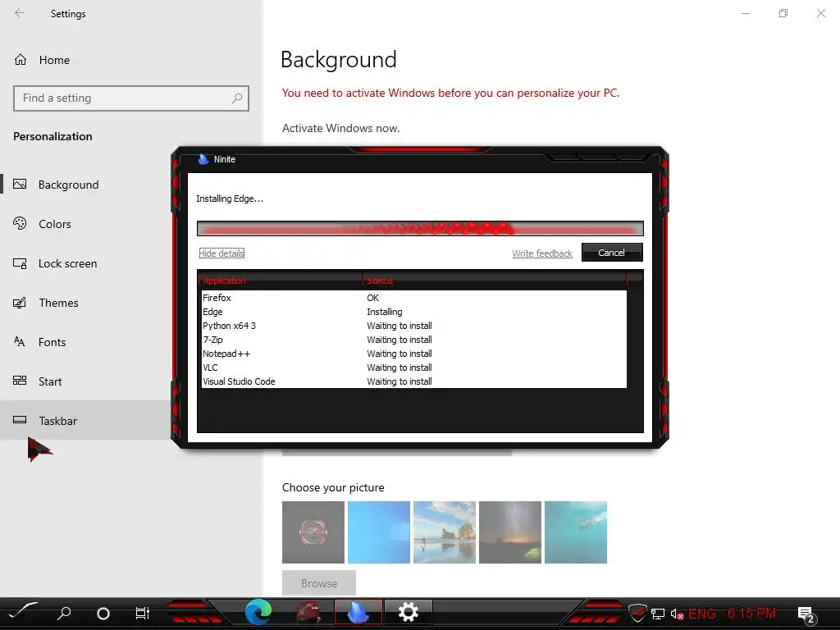Image resolution: width=840 pixels, height=630 pixels.
Task: Open security shield tray icon
Action: tap(637, 613)
